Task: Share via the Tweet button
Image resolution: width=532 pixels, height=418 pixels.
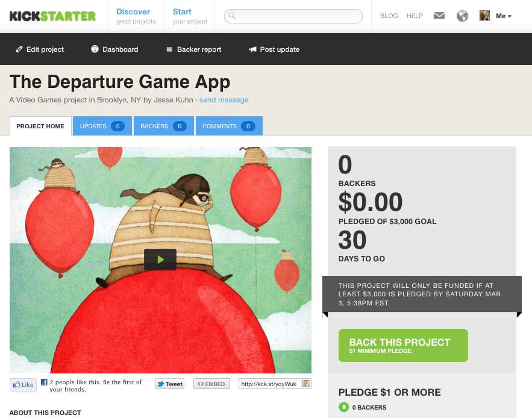Action: click(x=170, y=384)
